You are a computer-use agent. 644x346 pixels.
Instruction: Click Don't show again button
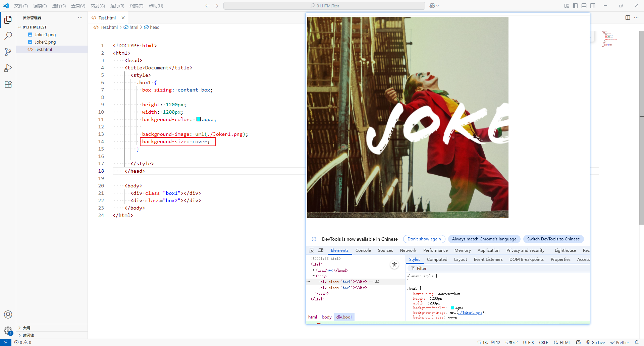click(424, 239)
